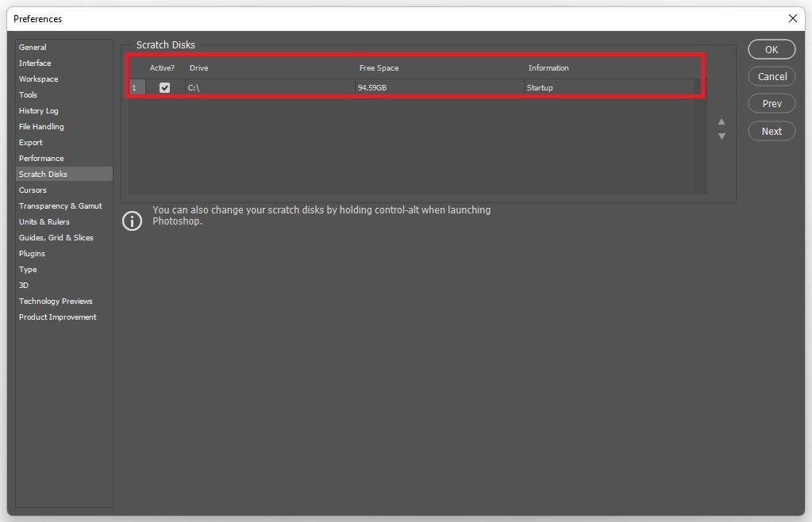Image resolution: width=812 pixels, height=522 pixels.
Task: Go to Technology Previews section
Action: [56, 301]
